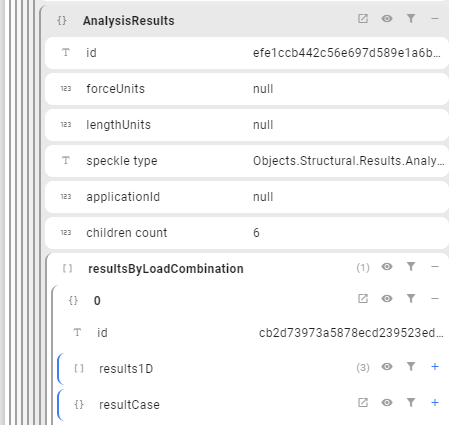452x425 pixels.
Task: Expand the results1D list
Action: (x=435, y=367)
